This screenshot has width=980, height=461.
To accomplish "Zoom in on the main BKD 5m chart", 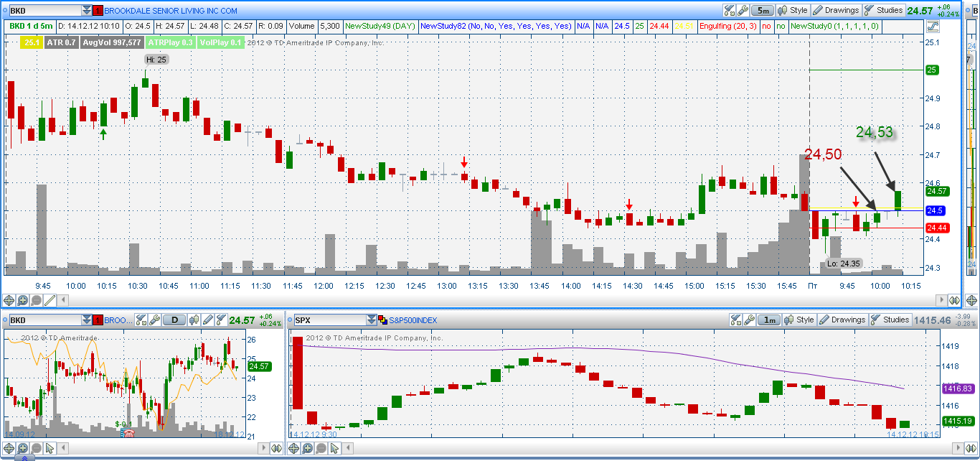I will click(23, 300).
